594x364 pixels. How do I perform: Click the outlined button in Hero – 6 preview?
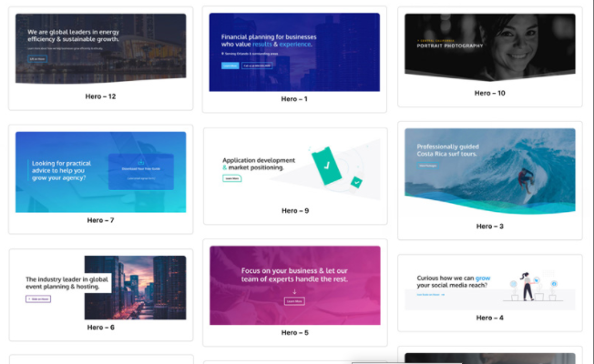click(x=38, y=298)
